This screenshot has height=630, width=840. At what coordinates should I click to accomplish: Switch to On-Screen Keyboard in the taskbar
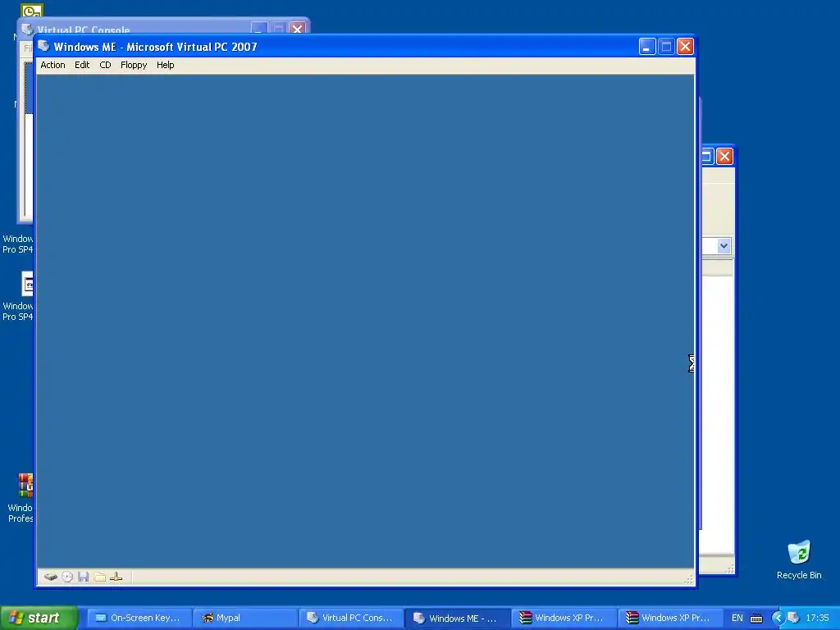[x=139, y=618]
